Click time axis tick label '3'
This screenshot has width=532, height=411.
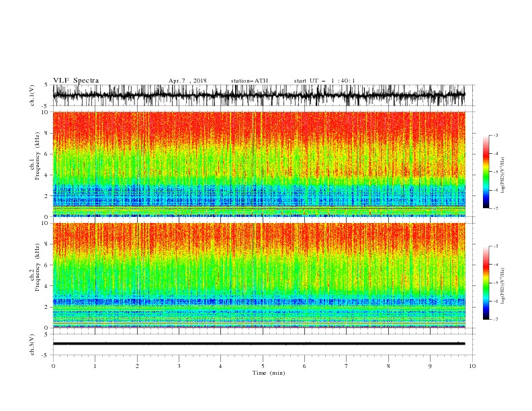click(179, 366)
